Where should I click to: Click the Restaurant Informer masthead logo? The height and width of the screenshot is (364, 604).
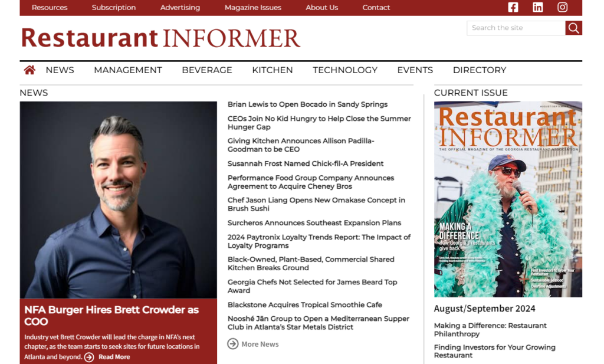click(x=159, y=38)
